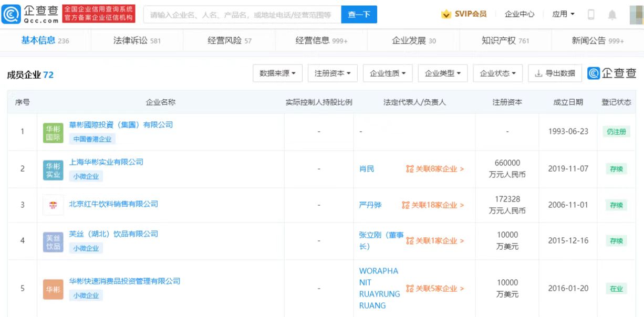644x317 pixels.
Task: Focus the company name search field
Action: coord(242,14)
